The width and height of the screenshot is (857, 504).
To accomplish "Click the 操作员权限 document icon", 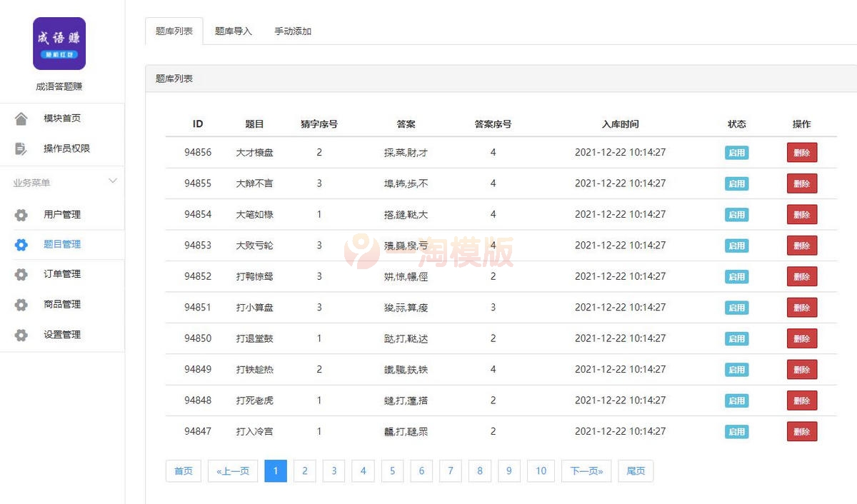I will point(22,150).
